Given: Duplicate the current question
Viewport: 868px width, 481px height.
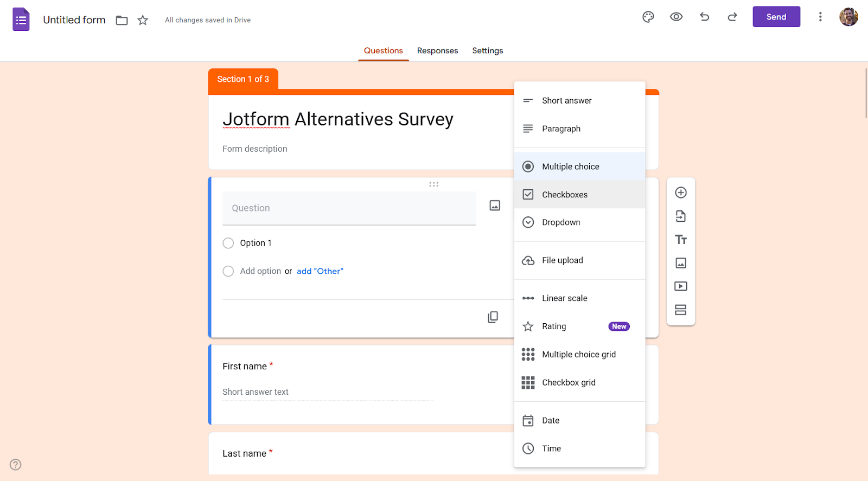Looking at the screenshot, I should 493,317.
